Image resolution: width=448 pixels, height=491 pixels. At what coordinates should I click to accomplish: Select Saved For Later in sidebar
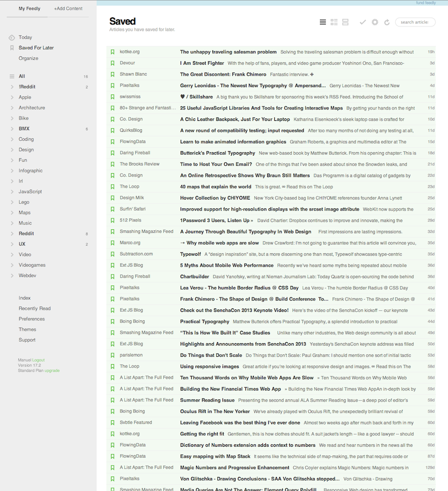[36, 48]
